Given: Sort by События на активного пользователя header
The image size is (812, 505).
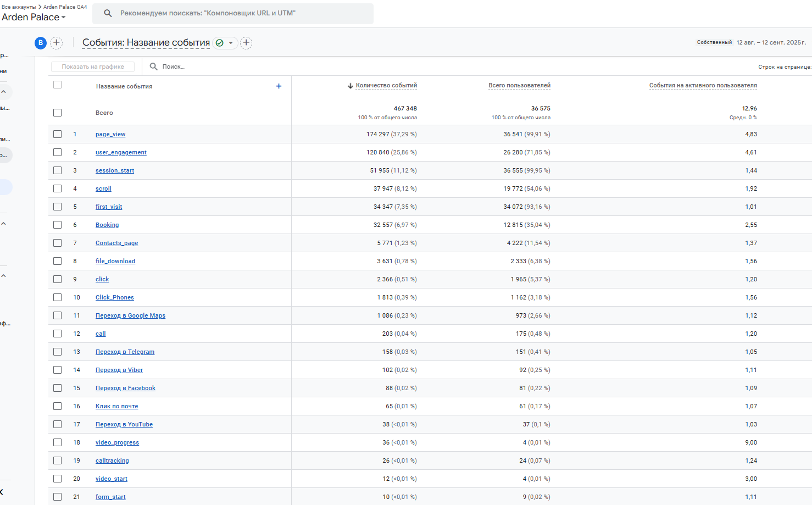Looking at the screenshot, I should (x=703, y=86).
